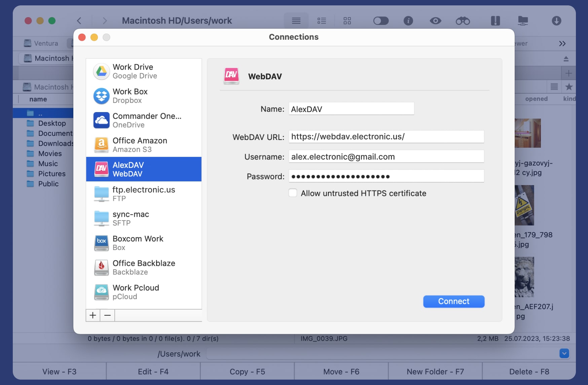The width and height of the screenshot is (588, 385).
Task: Click the downloads toolbar icon
Action: pyautogui.click(x=556, y=21)
